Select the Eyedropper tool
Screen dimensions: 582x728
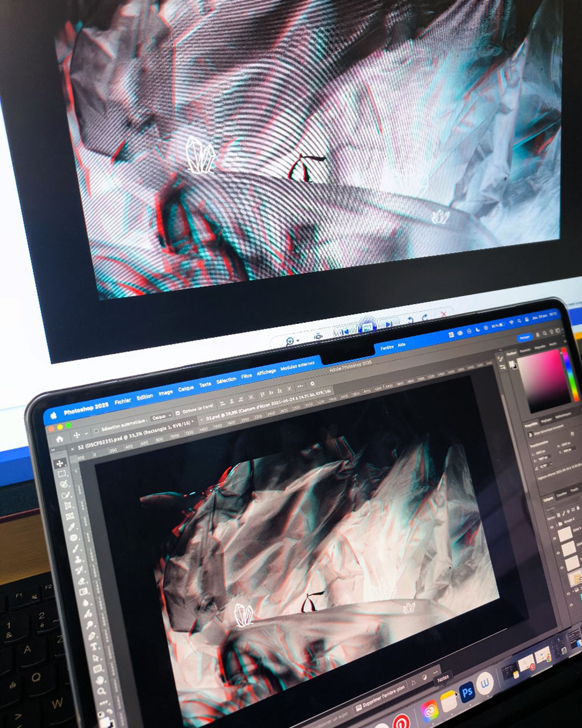[72, 527]
